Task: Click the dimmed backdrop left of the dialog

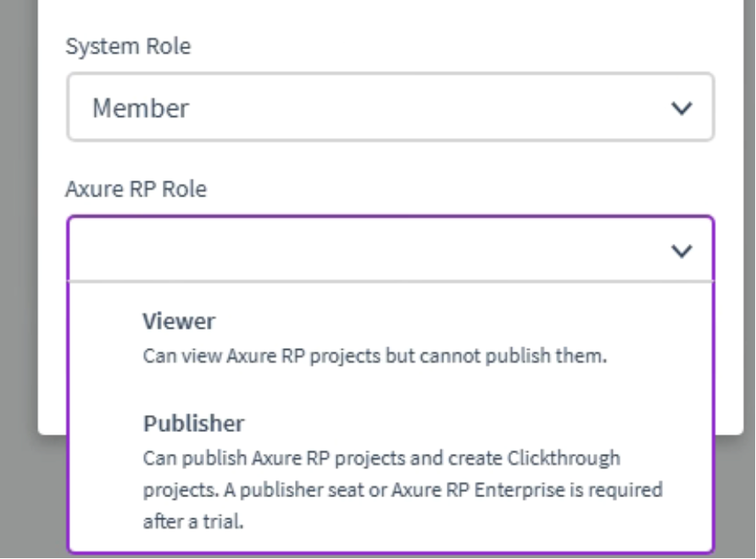Action: (x=19, y=241)
